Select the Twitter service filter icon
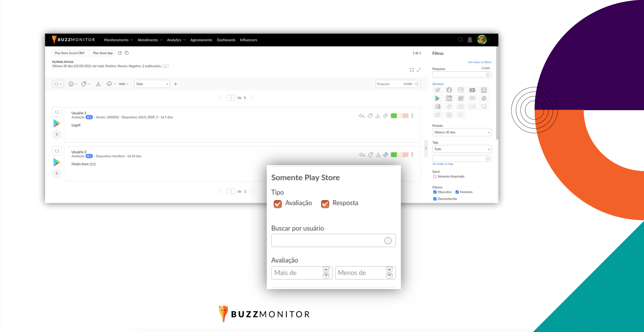Screen dimensions: 644x332 438,90
